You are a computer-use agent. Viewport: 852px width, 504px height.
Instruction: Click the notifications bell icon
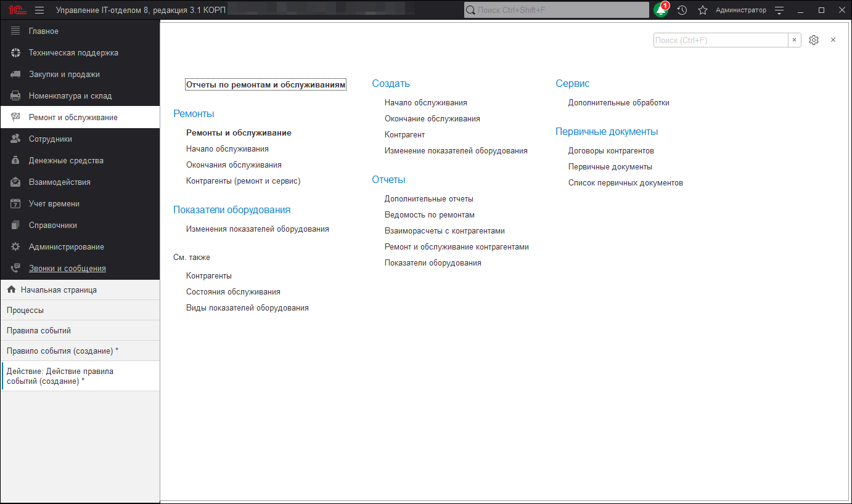pyautogui.click(x=662, y=10)
